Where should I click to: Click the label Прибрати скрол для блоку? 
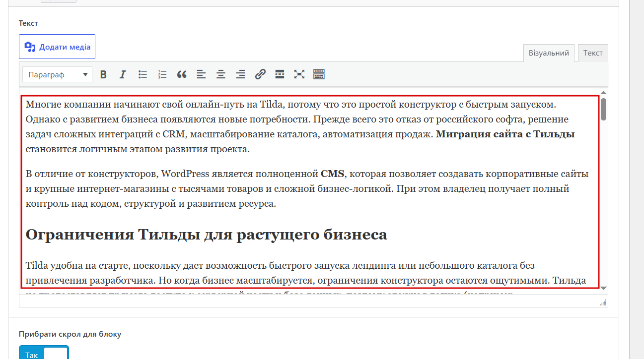click(70, 334)
